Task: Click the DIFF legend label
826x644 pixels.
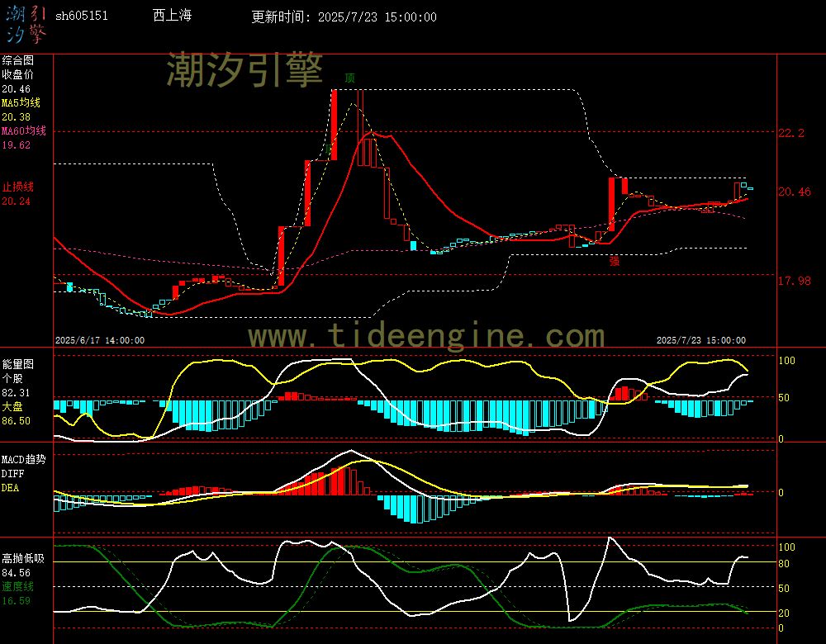Action: (x=12, y=473)
